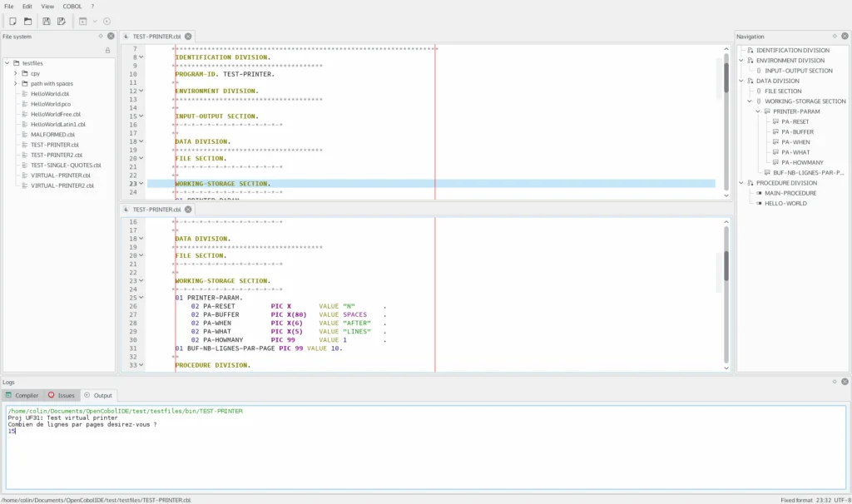The width and height of the screenshot is (852, 504).
Task: Expand the cpy folder
Action: click(x=15, y=73)
